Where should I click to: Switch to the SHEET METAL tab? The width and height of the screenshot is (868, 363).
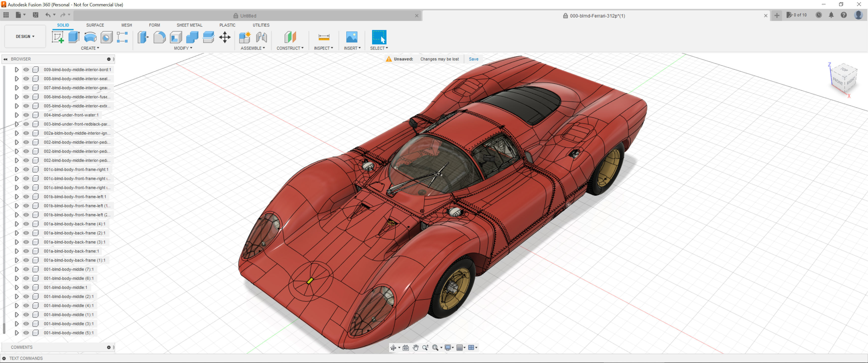click(189, 25)
